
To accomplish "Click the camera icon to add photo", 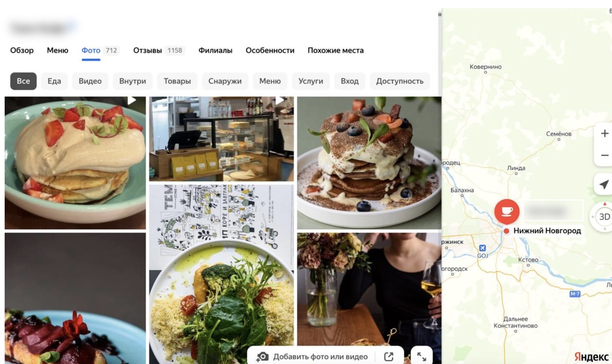I will tap(262, 357).
